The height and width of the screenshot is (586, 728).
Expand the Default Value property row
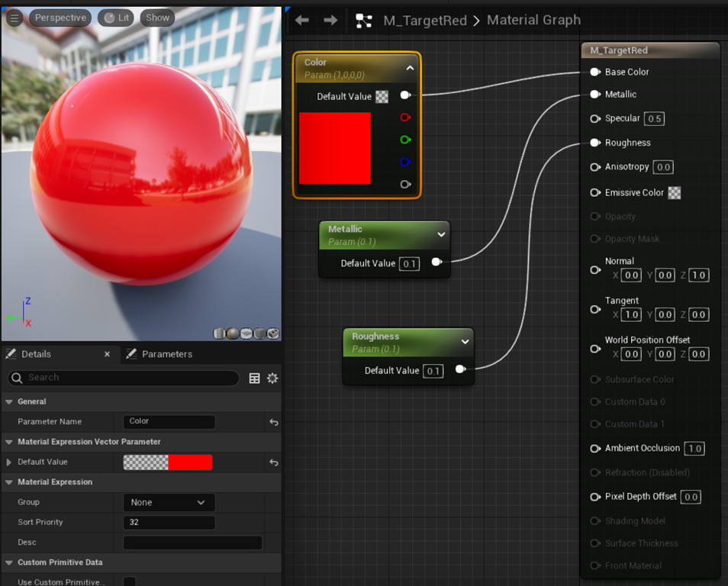coord(9,462)
